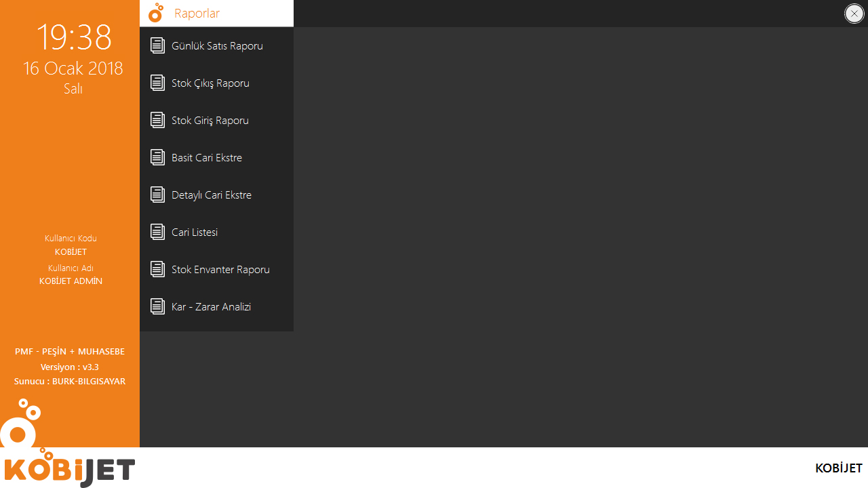Click the document icon beside Stok Giriş Raporu
This screenshot has height=488, width=868.
pyautogui.click(x=157, y=121)
